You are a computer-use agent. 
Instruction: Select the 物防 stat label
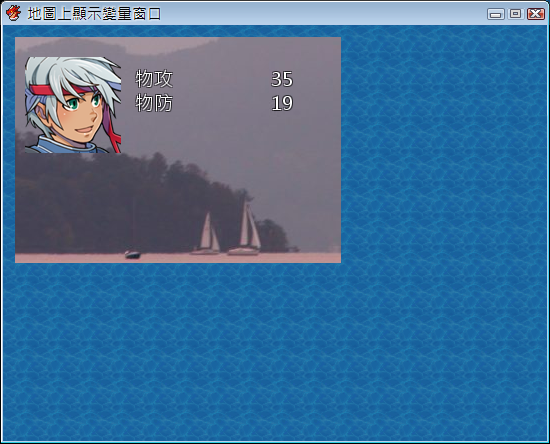coord(154,103)
